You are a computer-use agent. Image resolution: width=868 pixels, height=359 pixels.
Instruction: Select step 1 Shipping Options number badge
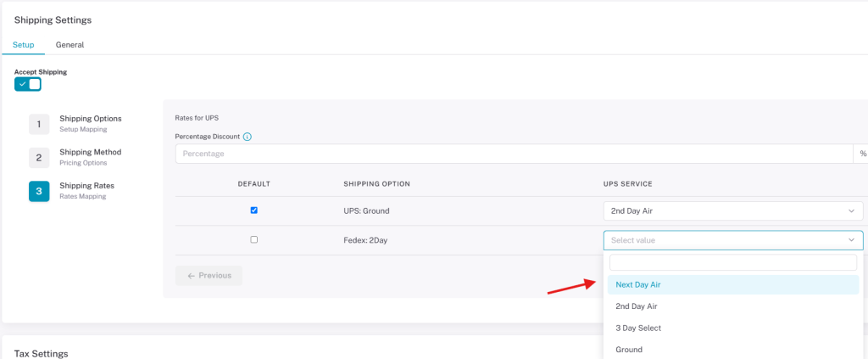[39, 124]
